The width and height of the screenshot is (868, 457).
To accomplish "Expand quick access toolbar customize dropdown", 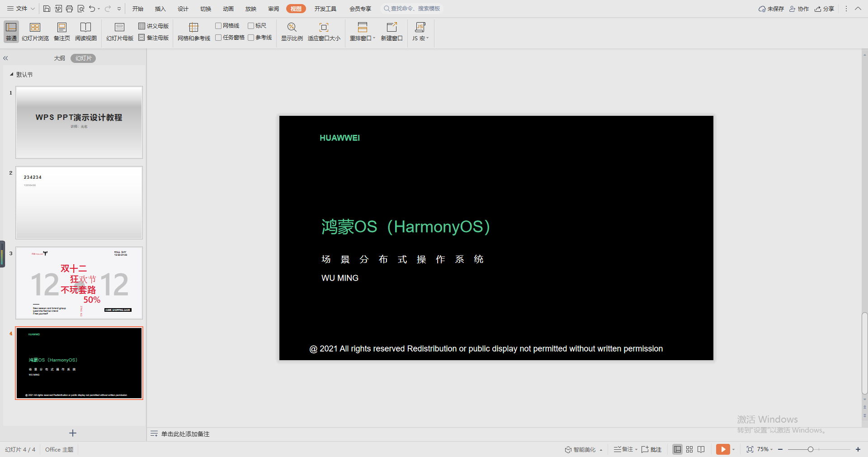I will point(119,9).
